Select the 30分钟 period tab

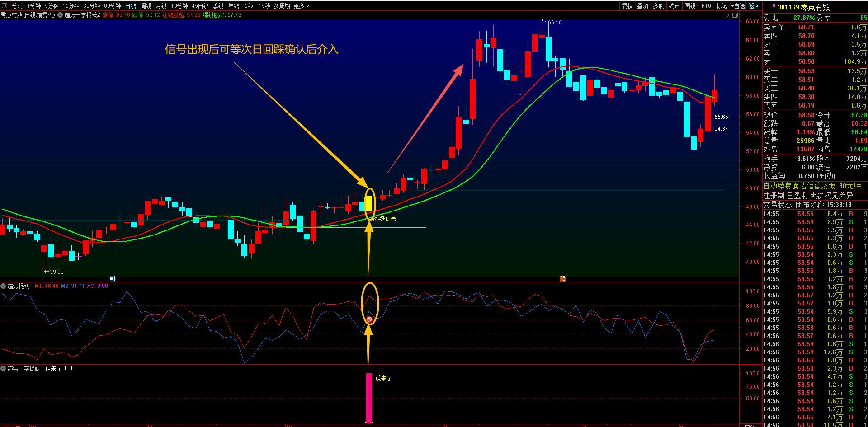pyautogui.click(x=92, y=6)
